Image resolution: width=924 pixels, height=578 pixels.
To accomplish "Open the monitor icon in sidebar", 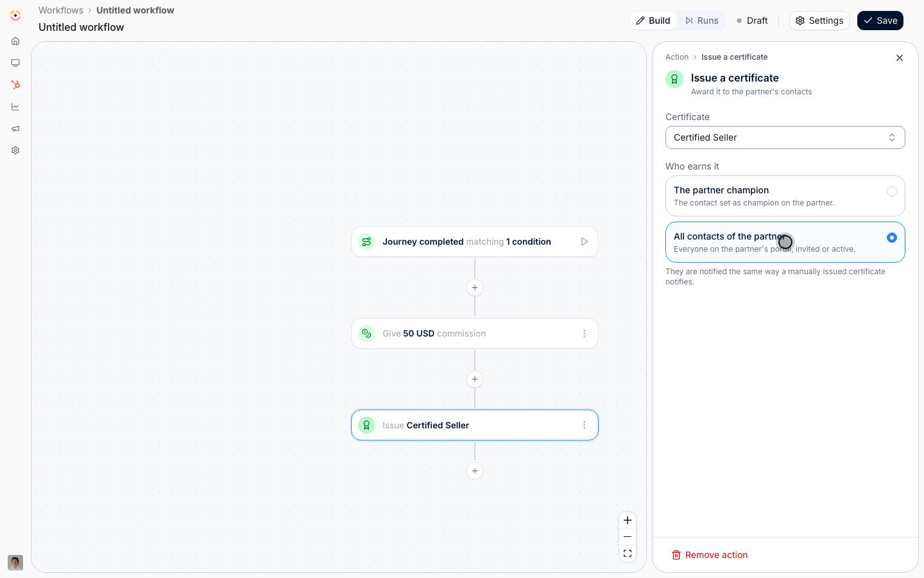I will [15, 63].
